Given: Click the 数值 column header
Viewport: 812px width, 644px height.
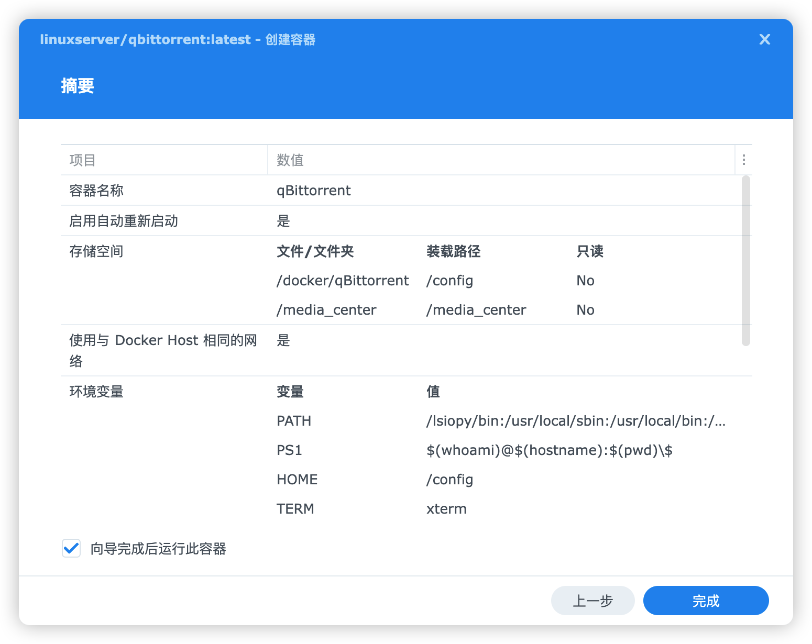Looking at the screenshot, I should [290, 160].
